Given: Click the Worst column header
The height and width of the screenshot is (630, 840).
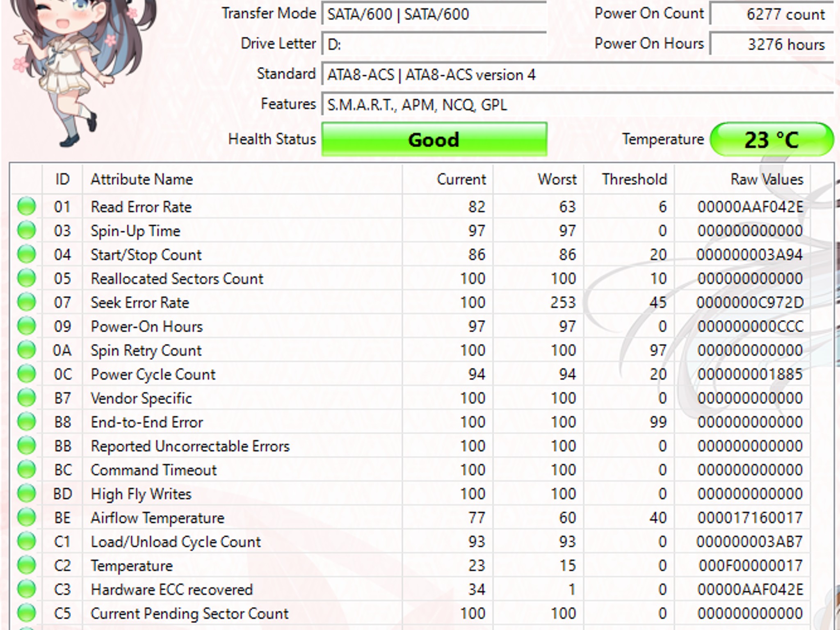Looking at the screenshot, I should pyautogui.click(x=539, y=179).
